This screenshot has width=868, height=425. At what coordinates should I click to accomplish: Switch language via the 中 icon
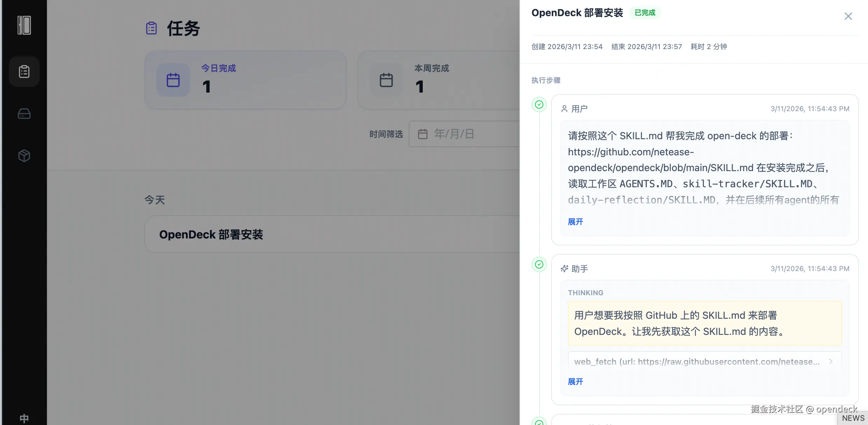pos(24,418)
